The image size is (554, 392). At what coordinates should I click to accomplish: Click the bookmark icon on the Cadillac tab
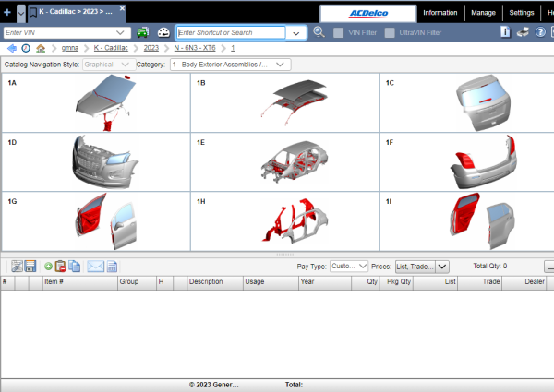33,13
